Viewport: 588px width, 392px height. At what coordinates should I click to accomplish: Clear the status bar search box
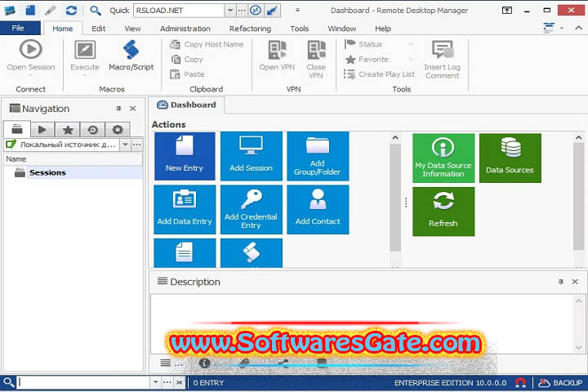click(179, 383)
